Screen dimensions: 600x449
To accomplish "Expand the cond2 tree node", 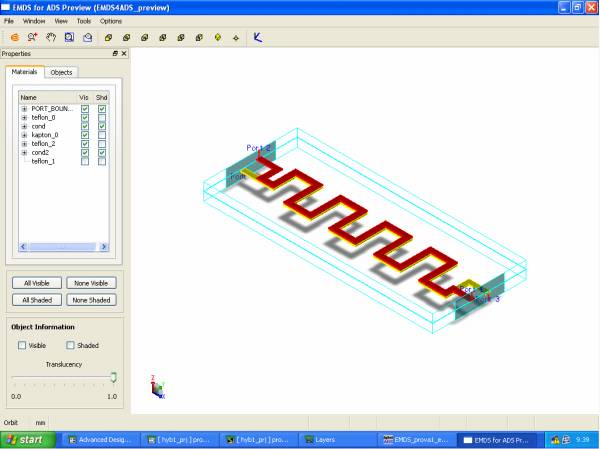I will (x=24, y=153).
